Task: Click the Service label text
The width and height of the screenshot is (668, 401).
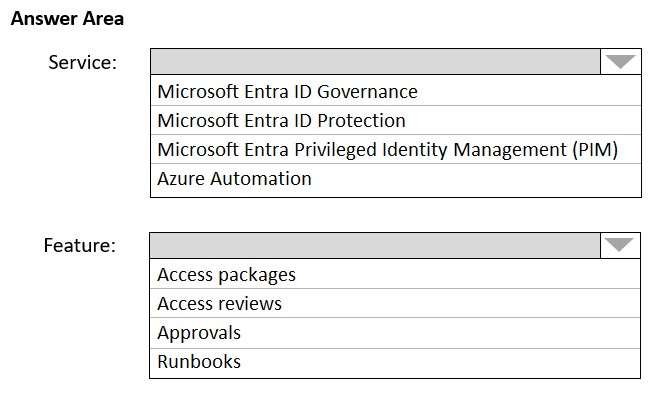Action: coord(83,62)
